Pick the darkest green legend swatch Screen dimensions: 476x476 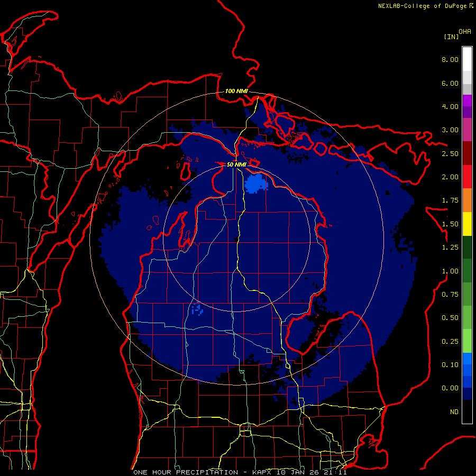[467, 247]
